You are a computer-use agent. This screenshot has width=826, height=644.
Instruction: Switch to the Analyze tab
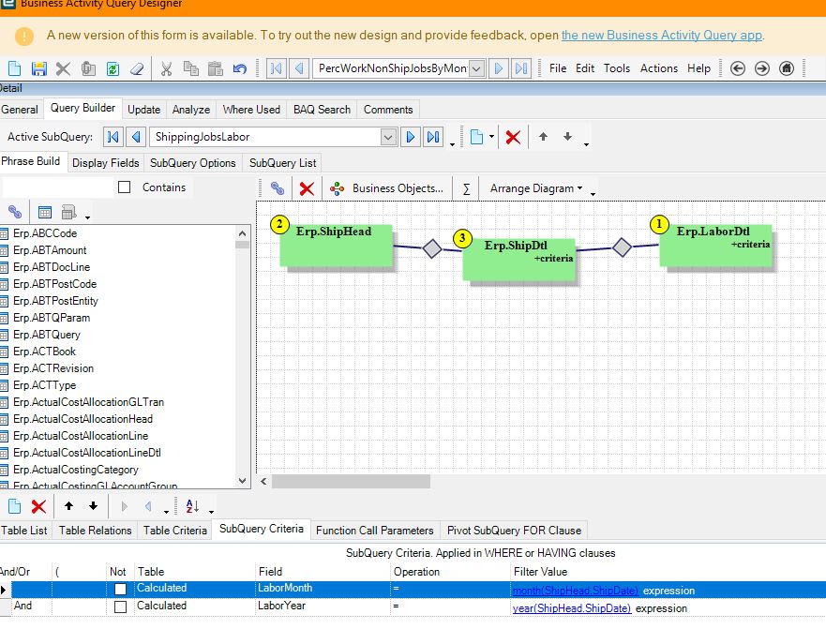[190, 110]
